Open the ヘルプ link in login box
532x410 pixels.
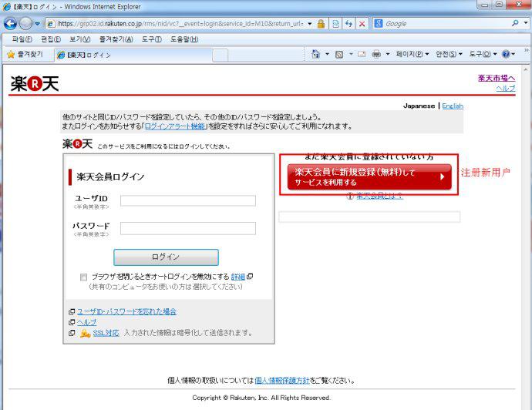tap(86, 322)
